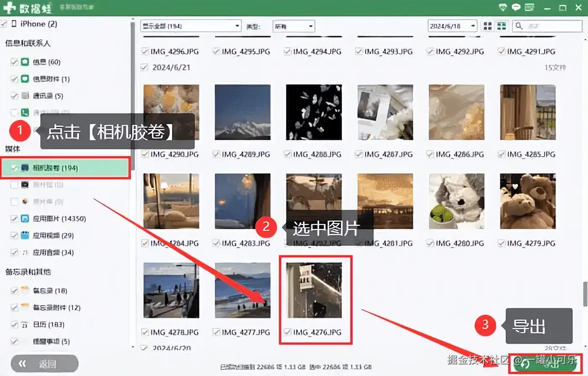Uncheck the 日历 (183) calendar checkbox
588x376 pixels.
tap(14, 324)
